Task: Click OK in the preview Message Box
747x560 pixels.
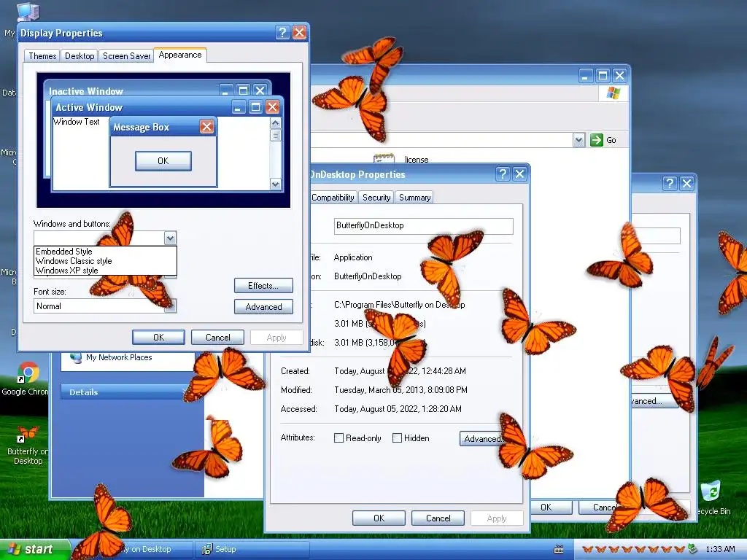Action: coord(163,160)
